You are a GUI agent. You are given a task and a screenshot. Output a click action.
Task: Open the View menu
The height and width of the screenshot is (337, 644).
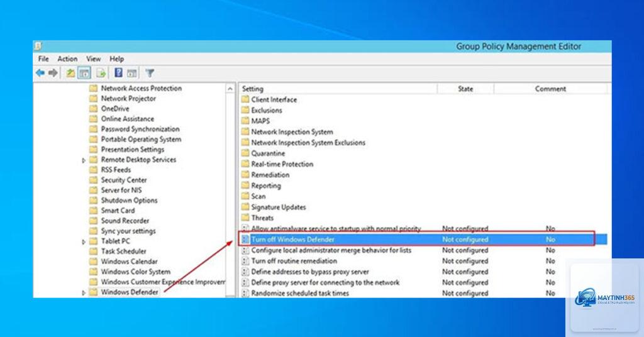94,58
